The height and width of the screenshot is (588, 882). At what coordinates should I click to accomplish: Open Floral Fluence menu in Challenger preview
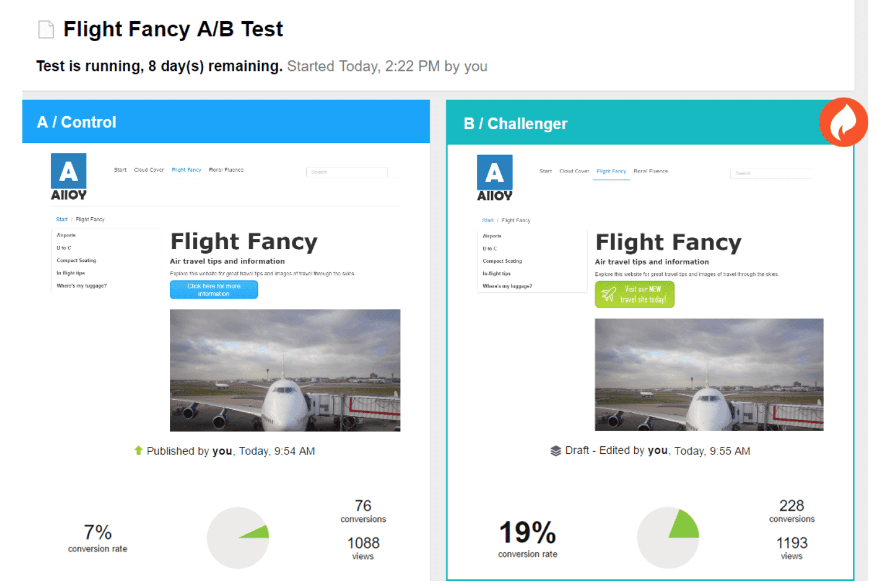pyautogui.click(x=651, y=171)
